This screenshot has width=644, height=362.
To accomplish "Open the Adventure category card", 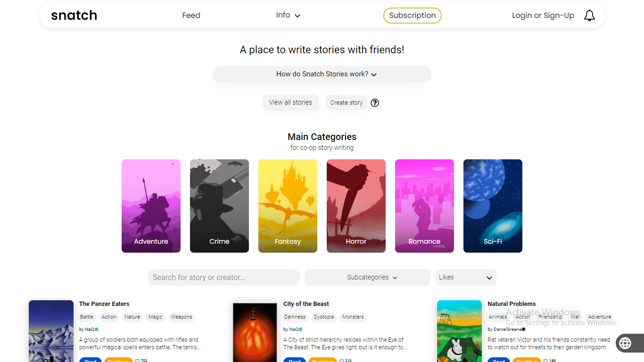I will [x=151, y=206].
